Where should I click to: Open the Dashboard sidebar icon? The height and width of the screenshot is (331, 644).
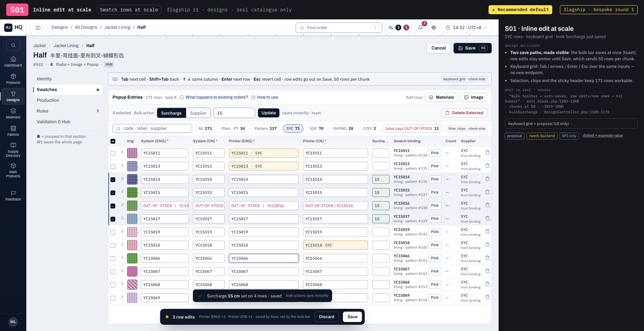point(13,62)
